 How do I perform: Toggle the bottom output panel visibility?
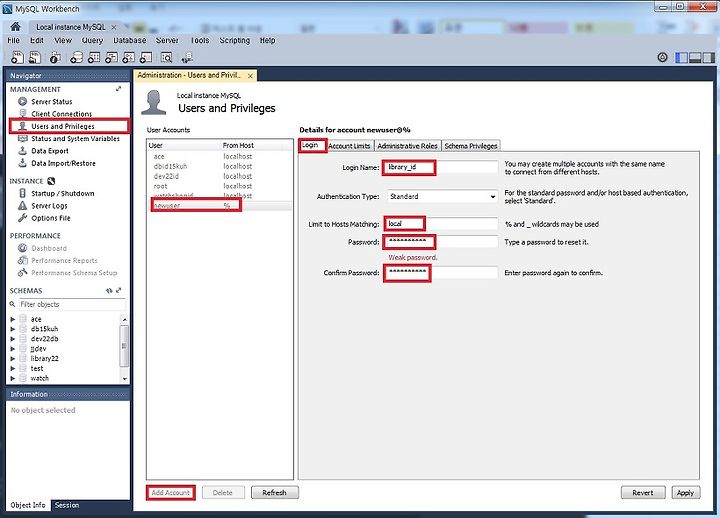pyautogui.click(x=695, y=57)
